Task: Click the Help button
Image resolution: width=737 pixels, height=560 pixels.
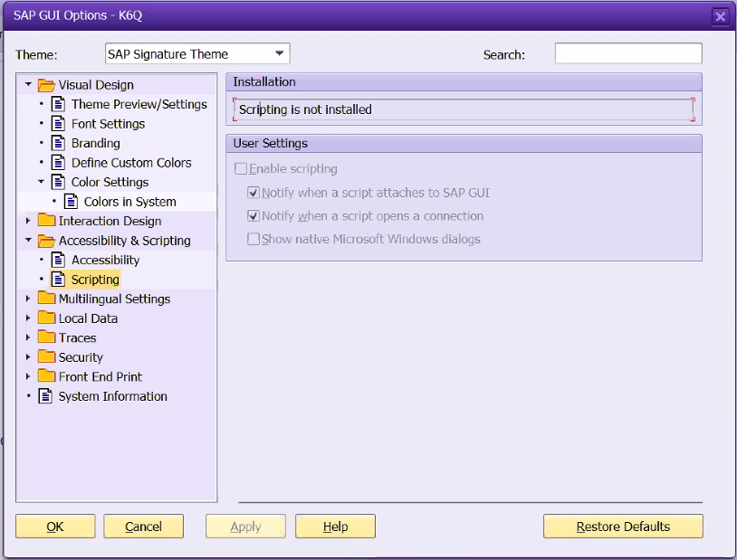Action: click(x=335, y=527)
